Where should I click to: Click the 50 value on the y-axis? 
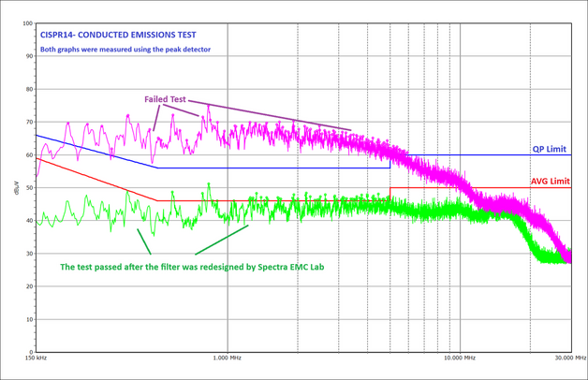point(28,188)
